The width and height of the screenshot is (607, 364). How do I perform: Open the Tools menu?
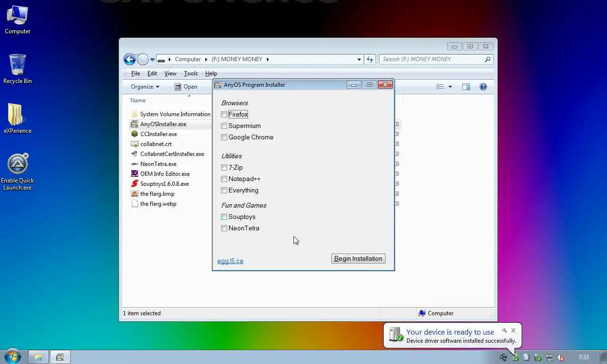pos(191,73)
